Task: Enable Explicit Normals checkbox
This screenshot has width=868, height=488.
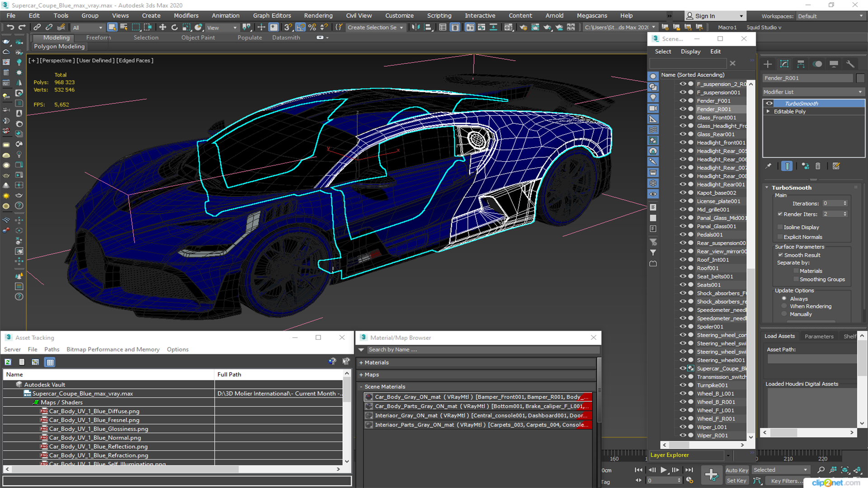Action: (780, 237)
